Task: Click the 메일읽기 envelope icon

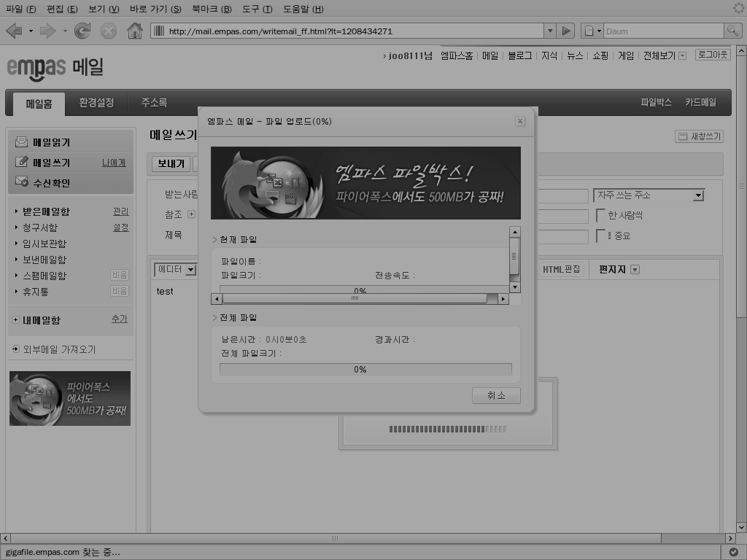Action: tap(21, 142)
